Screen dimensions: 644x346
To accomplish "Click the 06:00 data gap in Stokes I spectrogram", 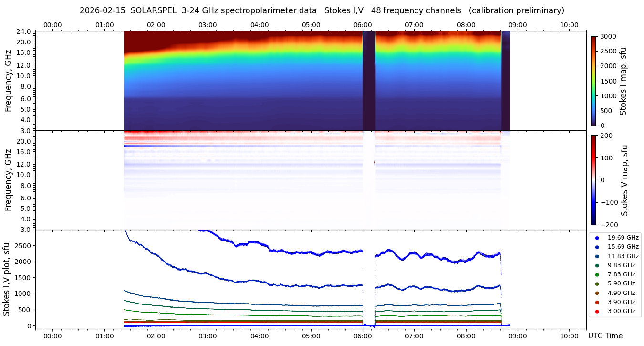I will point(369,81).
